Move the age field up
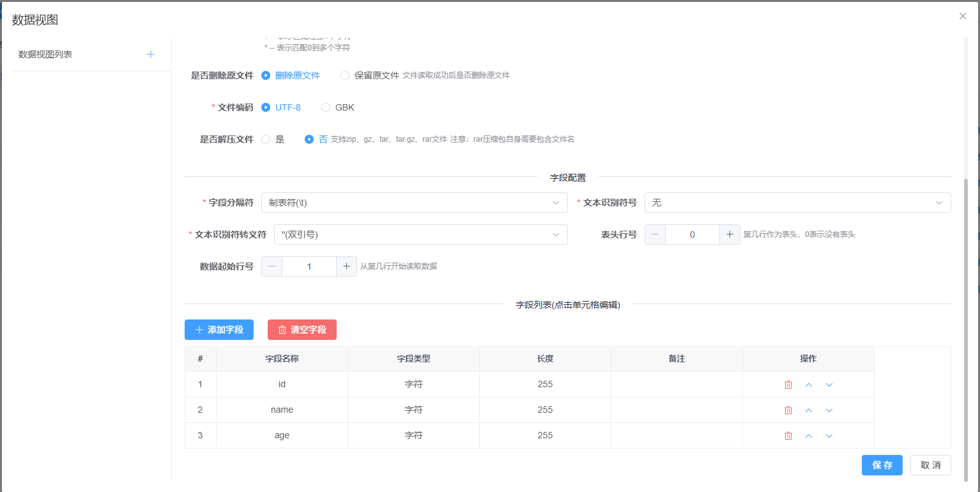Image resolution: width=980 pixels, height=492 pixels. coord(808,436)
